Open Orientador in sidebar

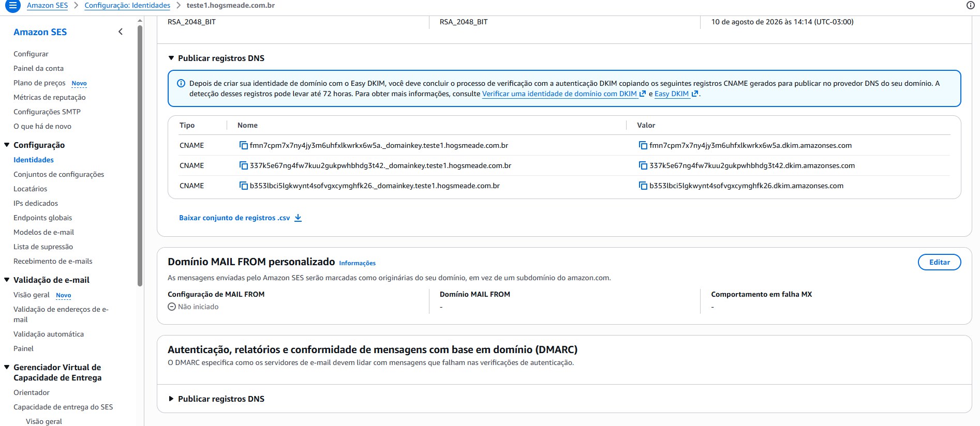point(32,392)
